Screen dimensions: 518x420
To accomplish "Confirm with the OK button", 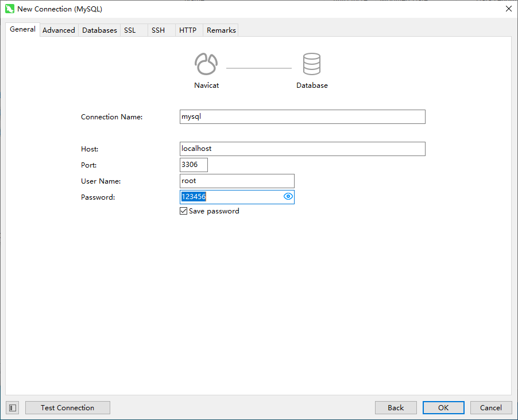I will click(443, 408).
